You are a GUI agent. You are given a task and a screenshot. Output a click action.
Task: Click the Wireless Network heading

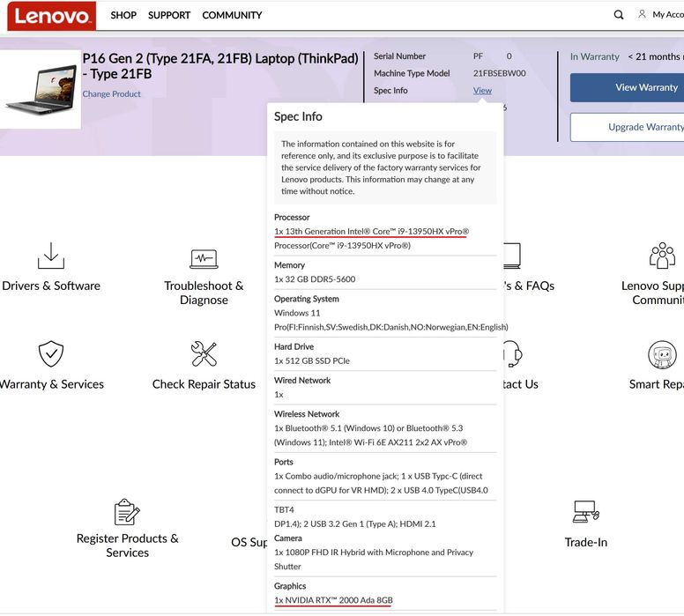(x=307, y=414)
